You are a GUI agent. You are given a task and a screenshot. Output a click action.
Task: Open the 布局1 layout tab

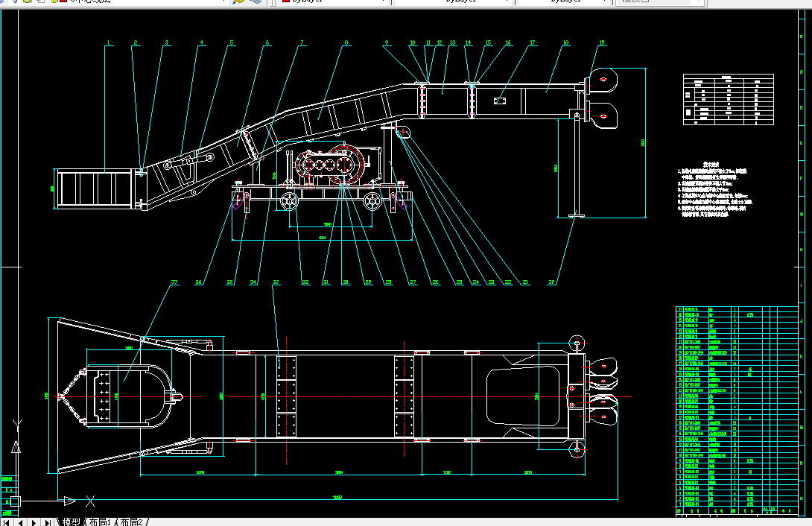click(100, 522)
